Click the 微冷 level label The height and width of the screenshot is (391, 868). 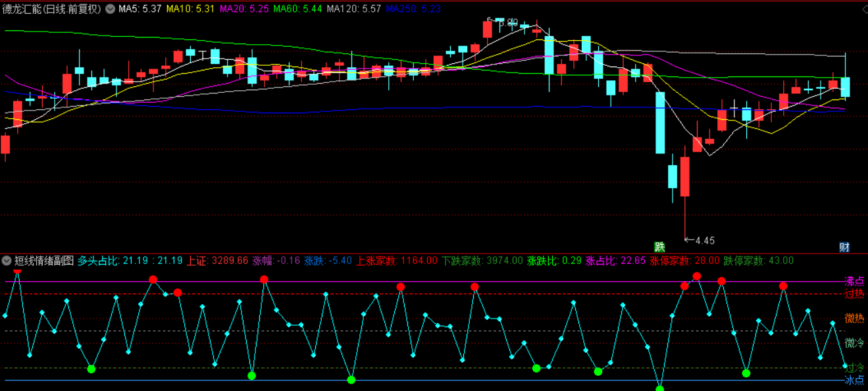(x=854, y=343)
